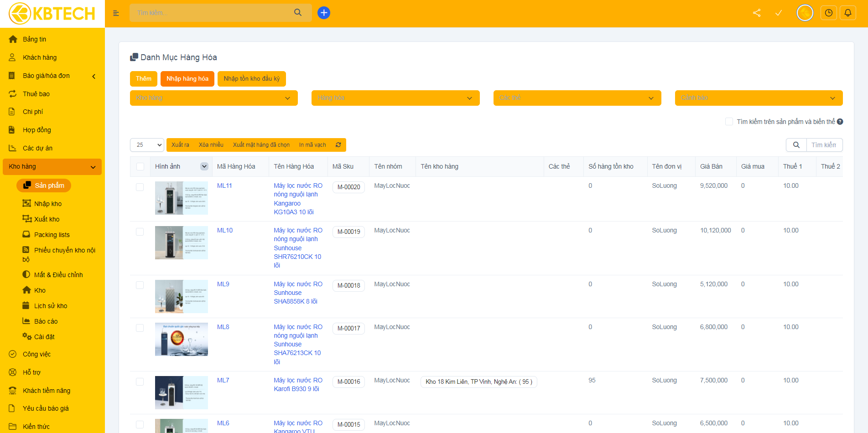This screenshot has width=868, height=433.
Task: Click the clock timer icon in header
Action: (828, 13)
